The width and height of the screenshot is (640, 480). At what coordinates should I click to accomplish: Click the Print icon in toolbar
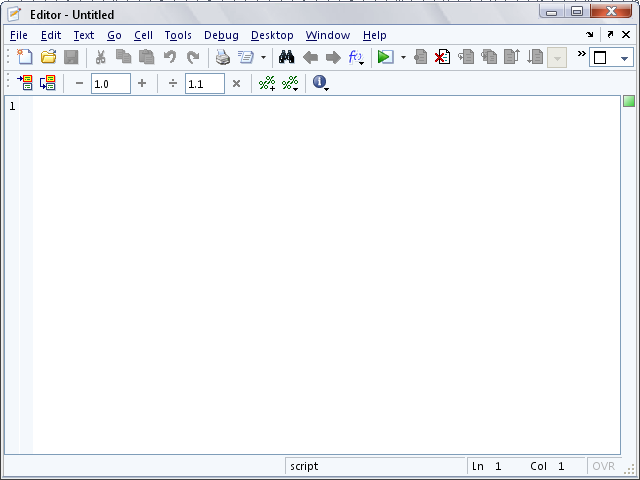point(223,58)
